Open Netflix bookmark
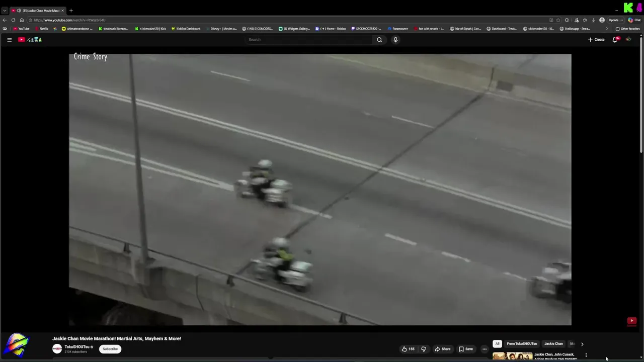 coord(41,29)
